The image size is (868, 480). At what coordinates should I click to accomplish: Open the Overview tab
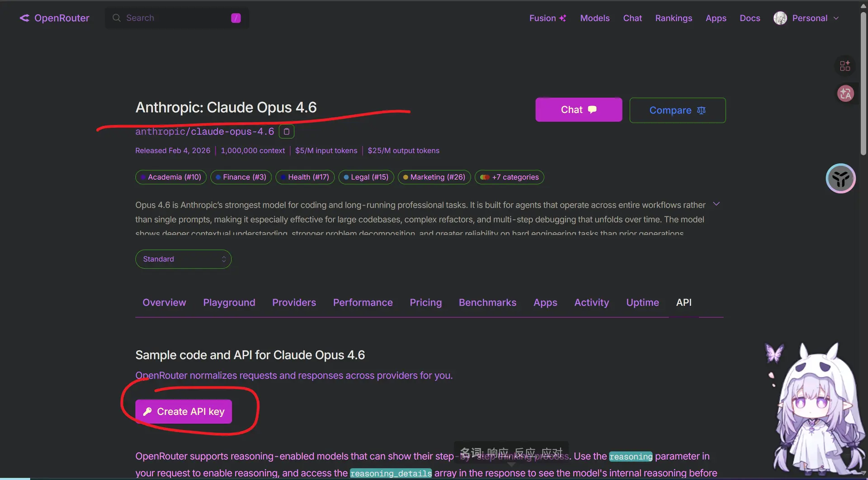click(164, 302)
